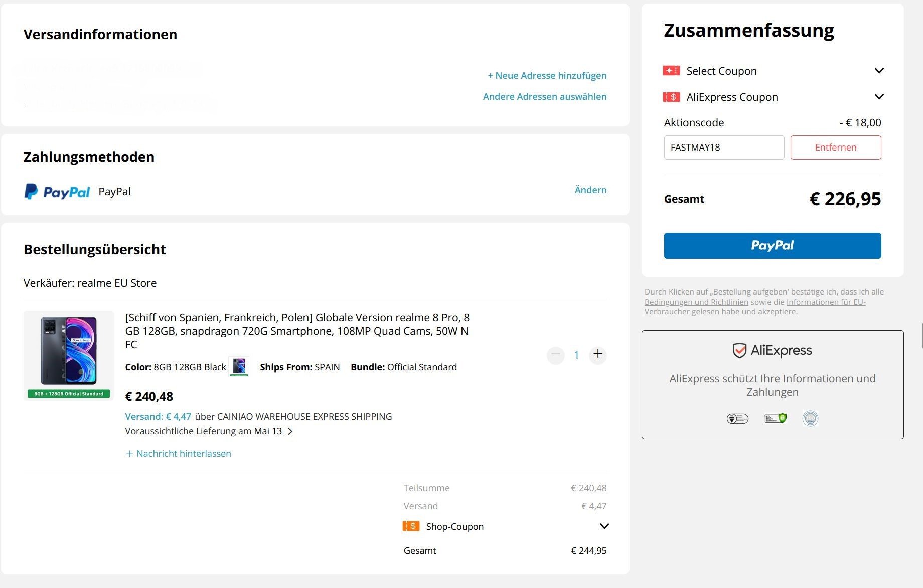This screenshot has height=588, width=923.
Task: Click the first security certification badge
Action: [737, 418]
